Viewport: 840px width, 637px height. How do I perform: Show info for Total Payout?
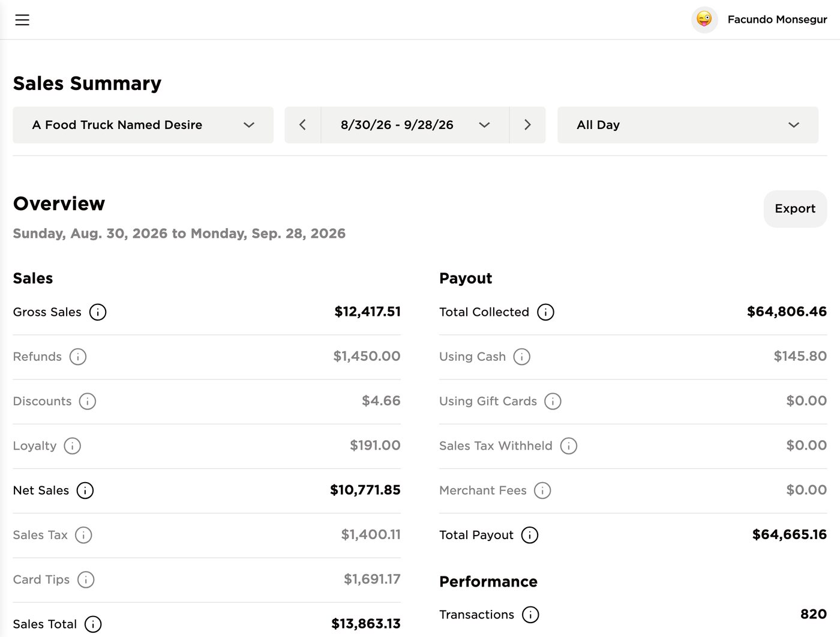coord(530,535)
